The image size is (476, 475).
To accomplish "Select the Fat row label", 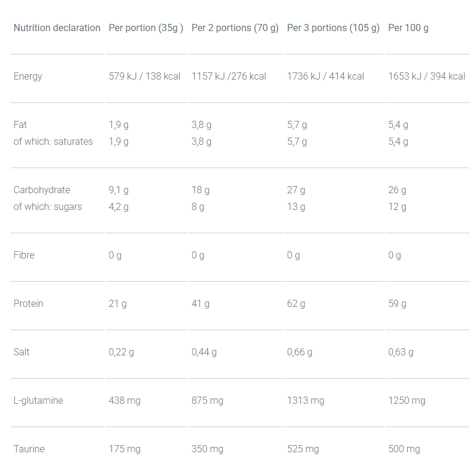I will tap(20, 124).
